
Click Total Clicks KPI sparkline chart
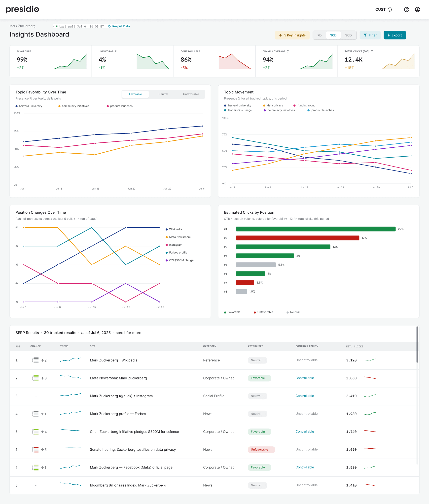(398, 61)
